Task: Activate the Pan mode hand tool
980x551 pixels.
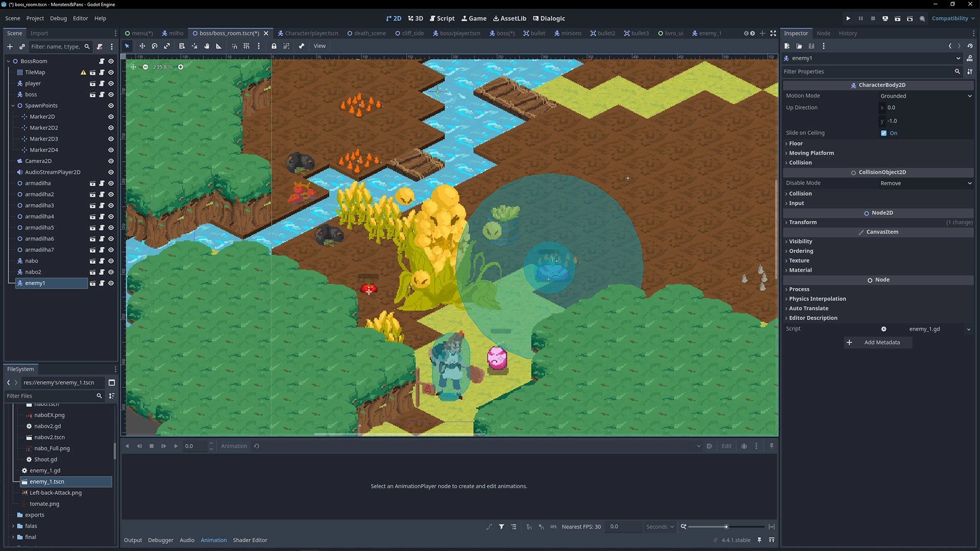Action: tap(207, 46)
